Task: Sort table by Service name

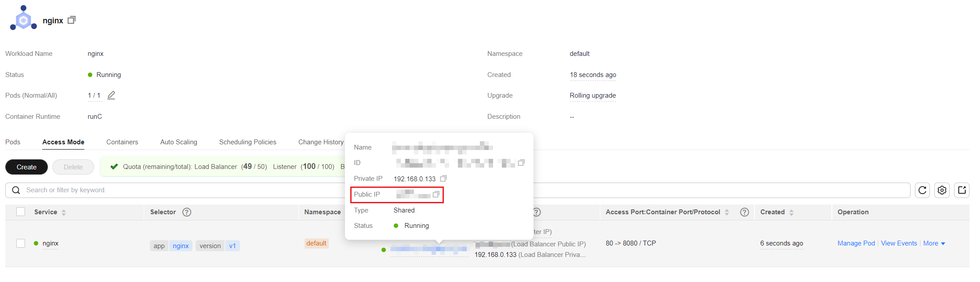Action: [x=64, y=212]
